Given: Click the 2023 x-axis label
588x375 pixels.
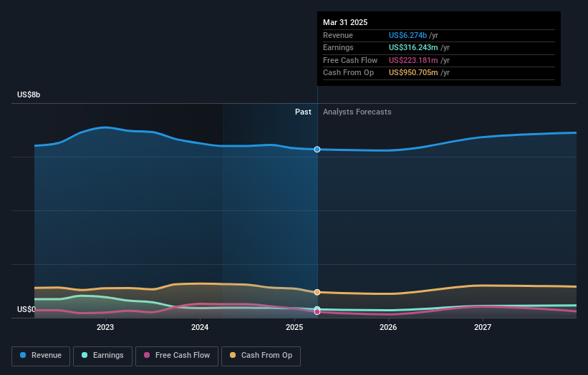Looking at the screenshot, I should point(105,328).
